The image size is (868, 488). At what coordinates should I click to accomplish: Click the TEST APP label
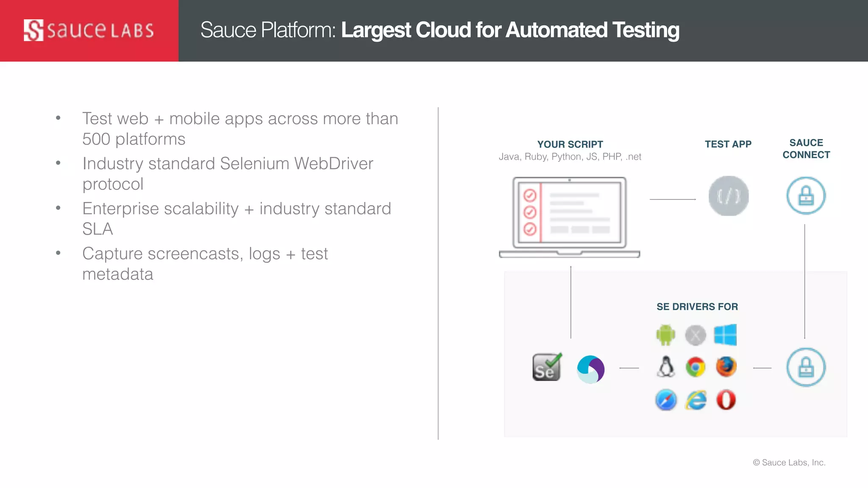pyautogui.click(x=728, y=144)
